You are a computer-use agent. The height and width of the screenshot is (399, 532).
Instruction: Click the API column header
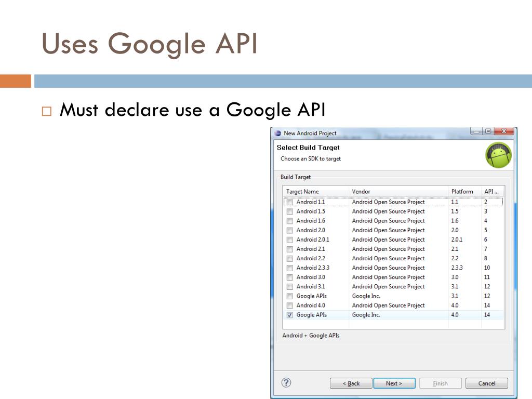[x=493, y=191]
